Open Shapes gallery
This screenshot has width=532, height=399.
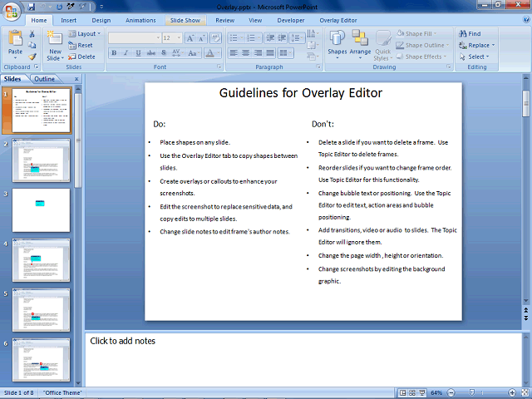(x=337, y=45)
